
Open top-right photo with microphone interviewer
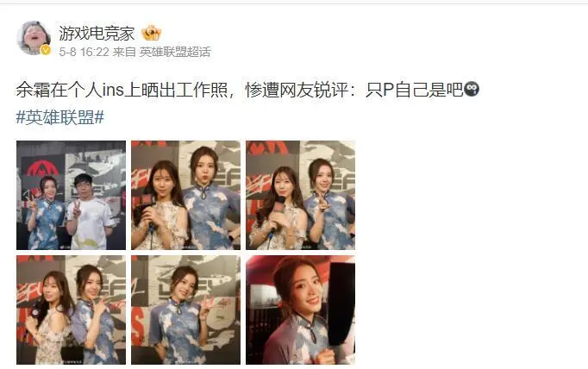click(x=300, y=195)
